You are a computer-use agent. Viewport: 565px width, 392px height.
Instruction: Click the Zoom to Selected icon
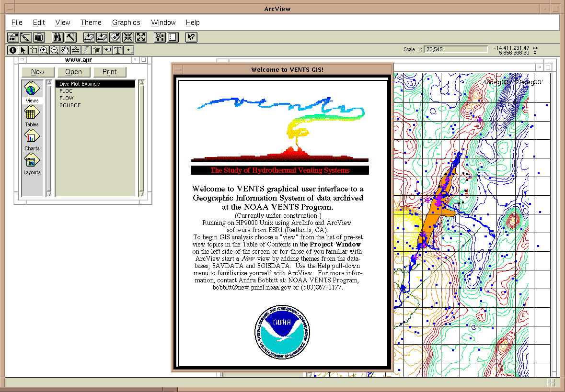pyautogui.click(x=115, y=37)
